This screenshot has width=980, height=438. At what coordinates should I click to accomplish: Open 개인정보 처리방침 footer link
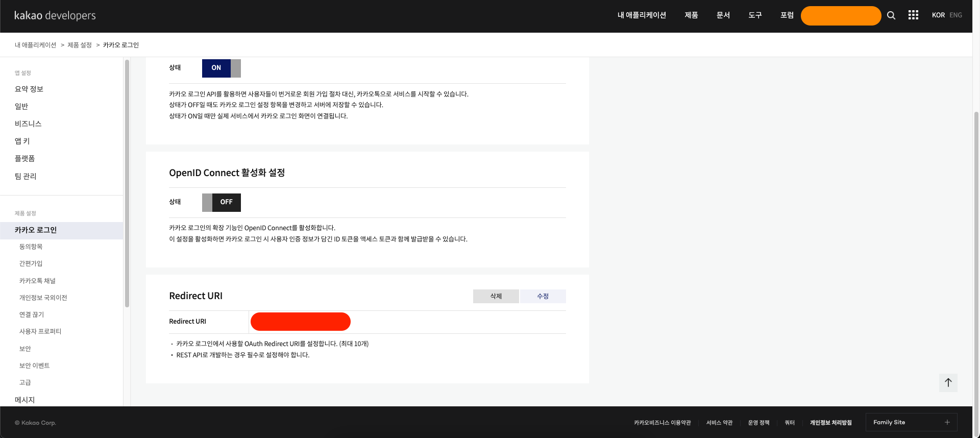click(x=830, y=423)
